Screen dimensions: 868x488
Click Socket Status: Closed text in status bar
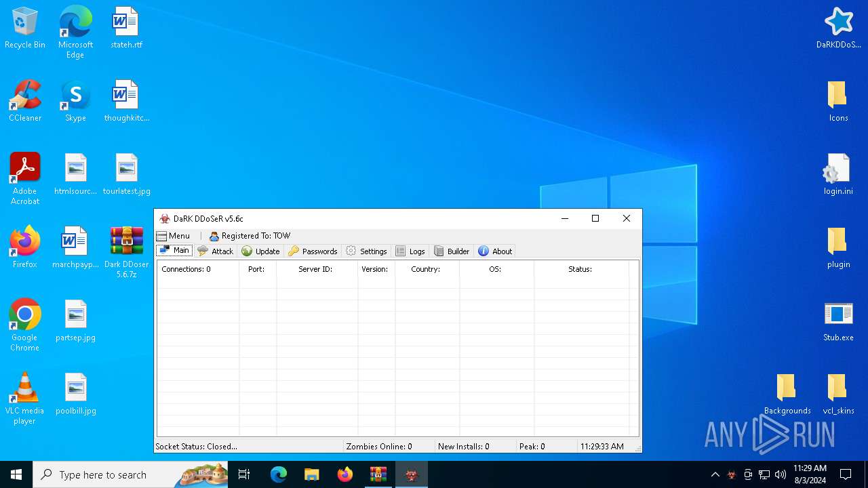click(x=197, y=447)
